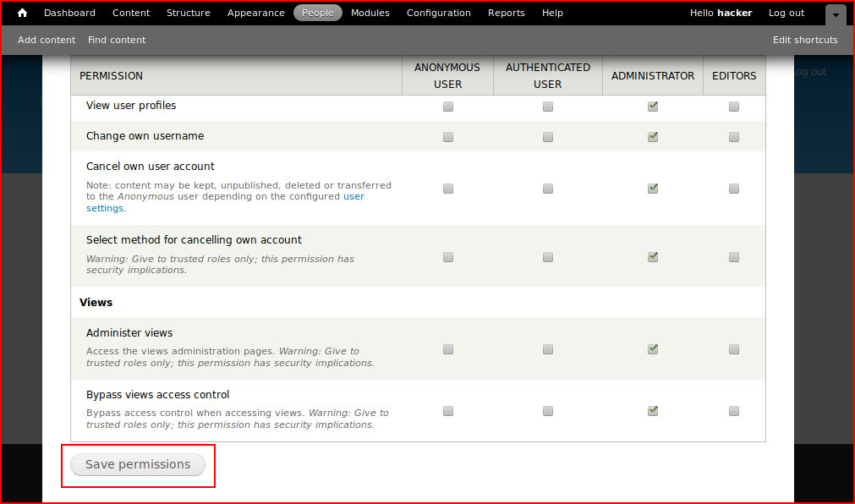Uncheck Administer views for administrator
This screenshot has height=504, width=855.
[x=653, y=349]
